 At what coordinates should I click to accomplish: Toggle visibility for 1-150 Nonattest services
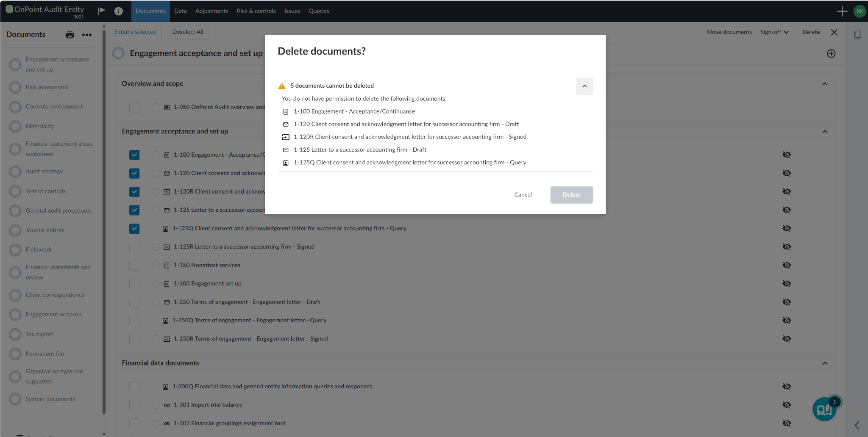pyautogui.click(x=787, y=265)
